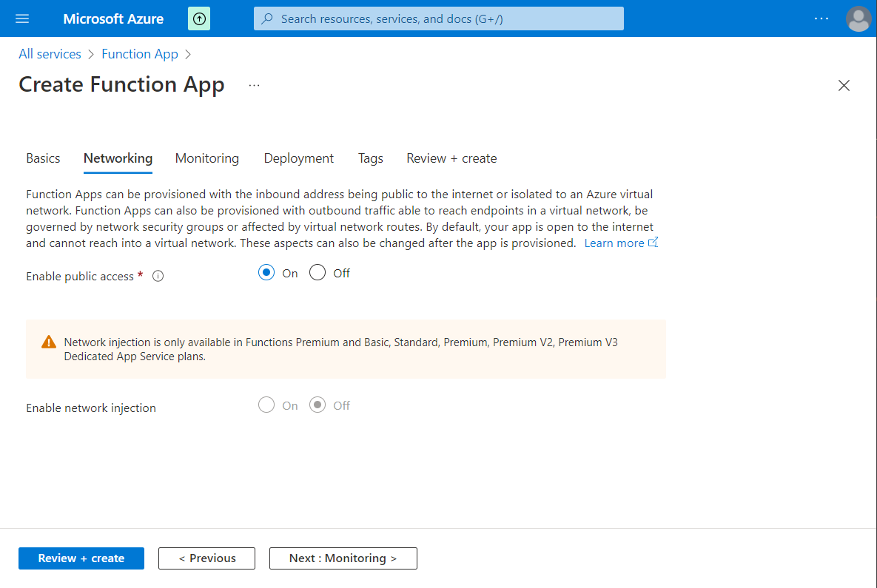The image size is (877, 588).
Task: Open the Learn more link
Action: [614, 243]
